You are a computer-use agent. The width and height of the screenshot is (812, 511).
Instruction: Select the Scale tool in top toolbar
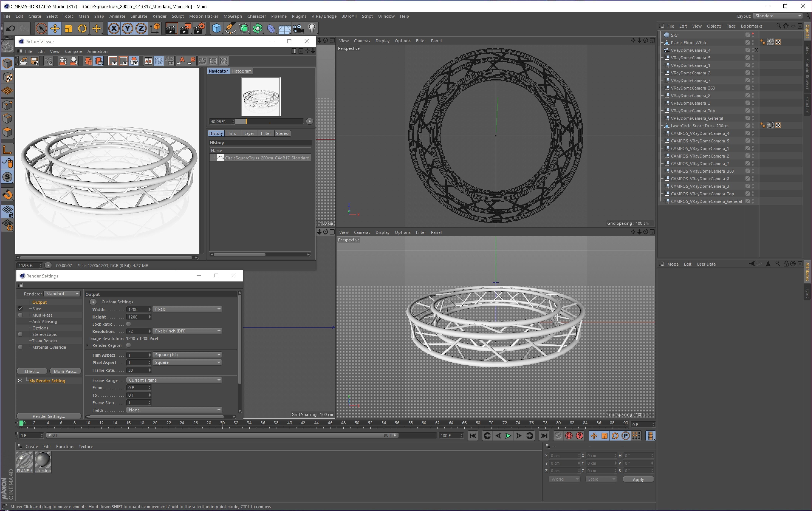point(69,29)
